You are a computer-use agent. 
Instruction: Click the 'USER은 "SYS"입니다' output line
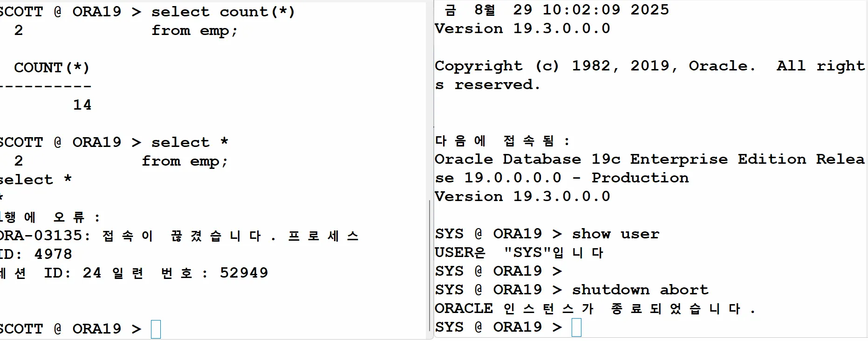click(519, 252)
